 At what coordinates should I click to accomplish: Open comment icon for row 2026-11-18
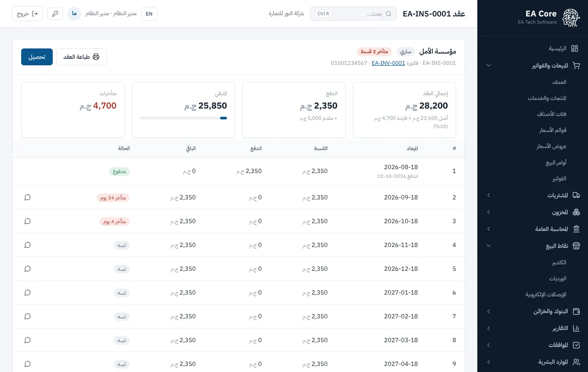[28, 245]
